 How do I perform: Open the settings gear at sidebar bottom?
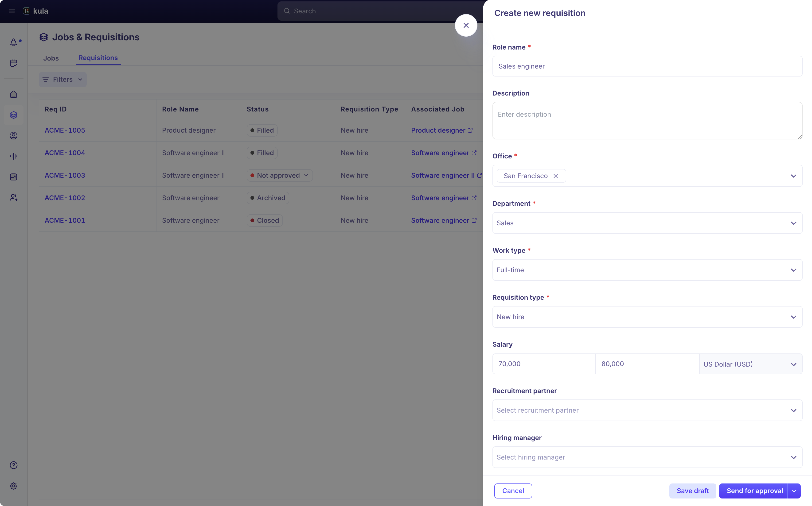pos(14,486)
